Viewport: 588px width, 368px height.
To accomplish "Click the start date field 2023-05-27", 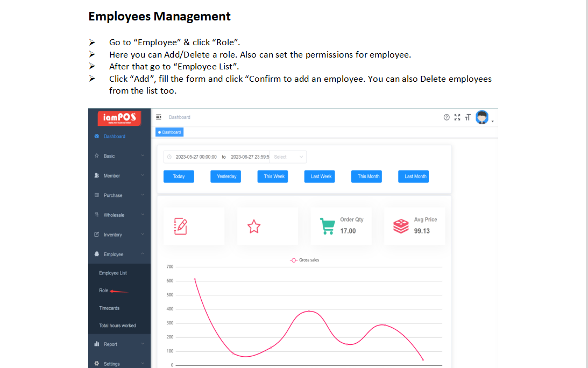I will [196, 157].
